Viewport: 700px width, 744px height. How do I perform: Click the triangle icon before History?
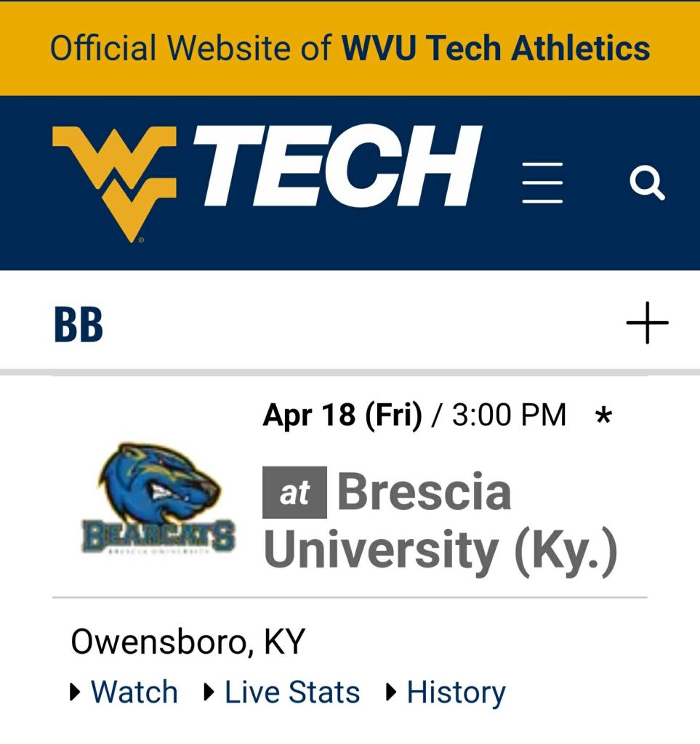point(392,692)
